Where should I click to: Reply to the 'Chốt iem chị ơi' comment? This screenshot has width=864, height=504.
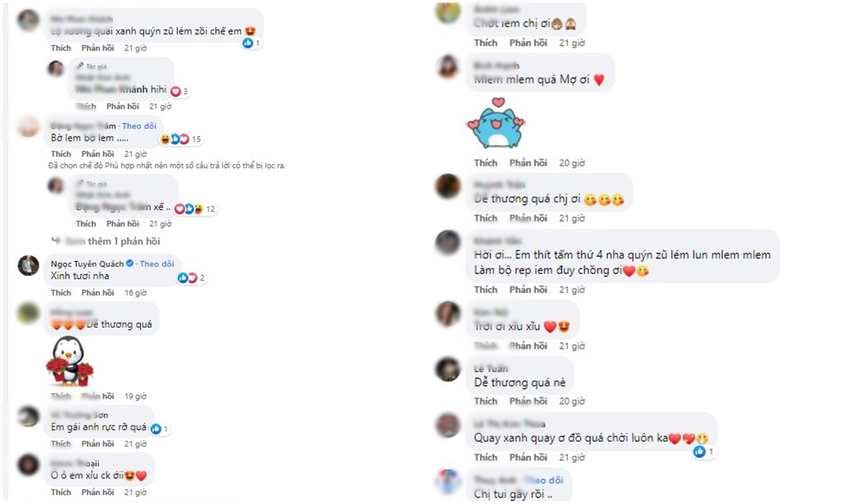tap(528, 43)
